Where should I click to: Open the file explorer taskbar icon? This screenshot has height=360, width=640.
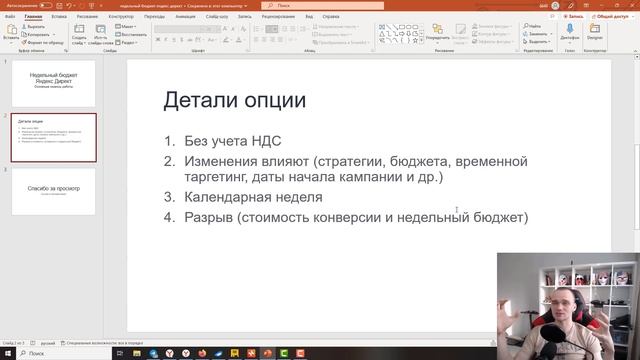tap(137, 353)
